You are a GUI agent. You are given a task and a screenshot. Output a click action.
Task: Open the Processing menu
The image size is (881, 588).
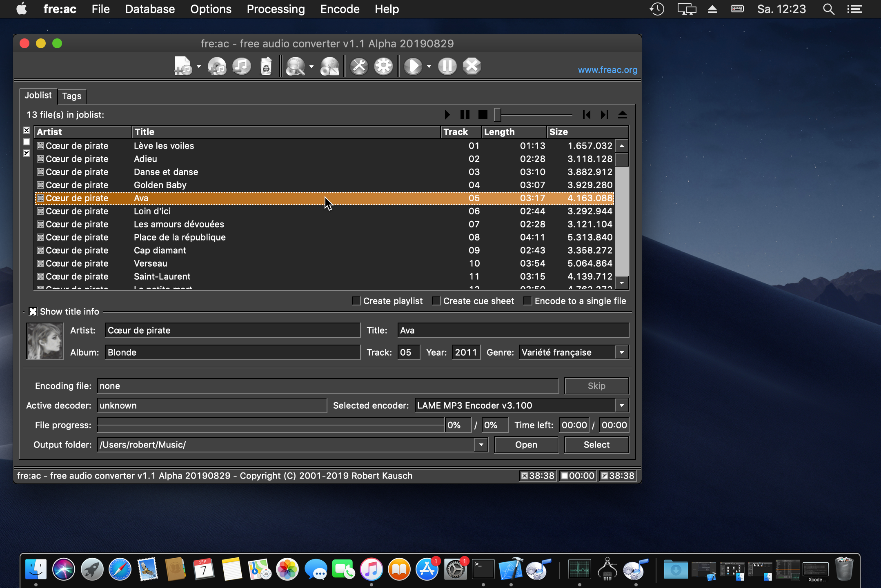coord(276,9)
